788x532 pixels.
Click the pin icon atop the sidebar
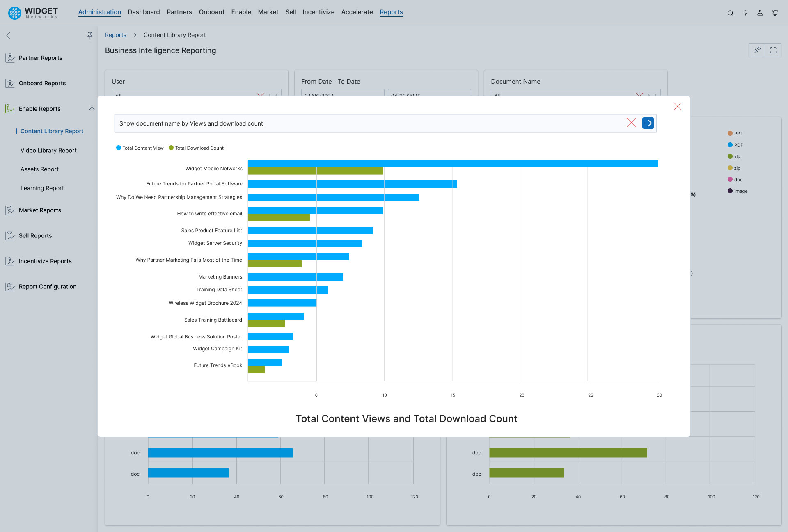90,36
